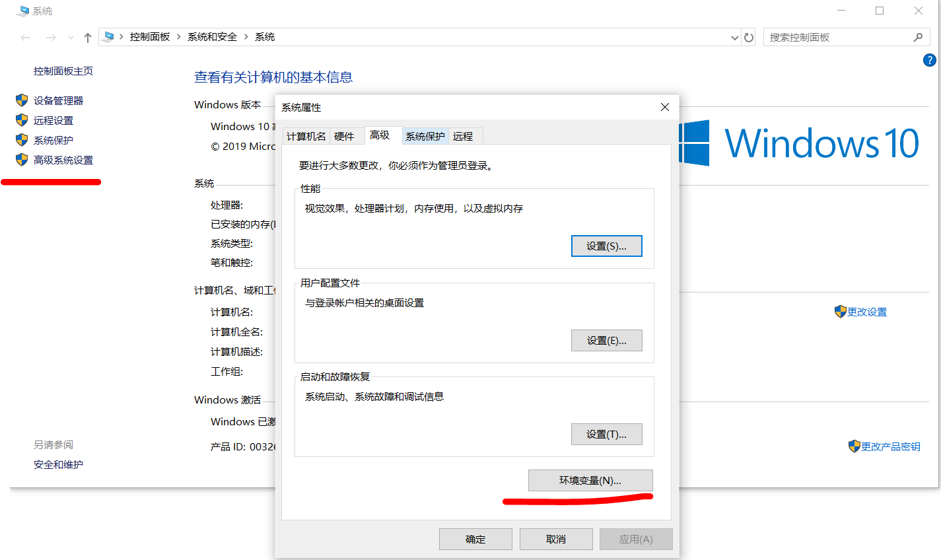Viewport: 941px width, 560px height.
Task: Click the System window title bar icon
Action: coord(23,11)
